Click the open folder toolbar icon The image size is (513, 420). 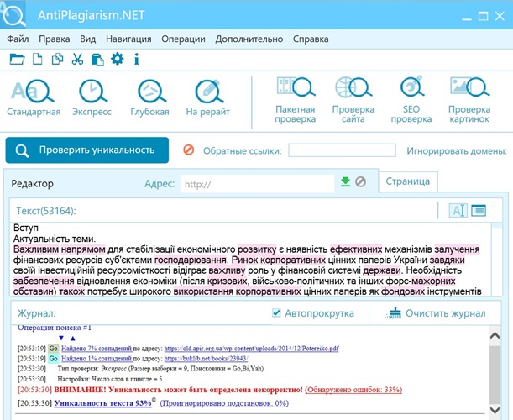pyautogui.click(x=17, y=60)
